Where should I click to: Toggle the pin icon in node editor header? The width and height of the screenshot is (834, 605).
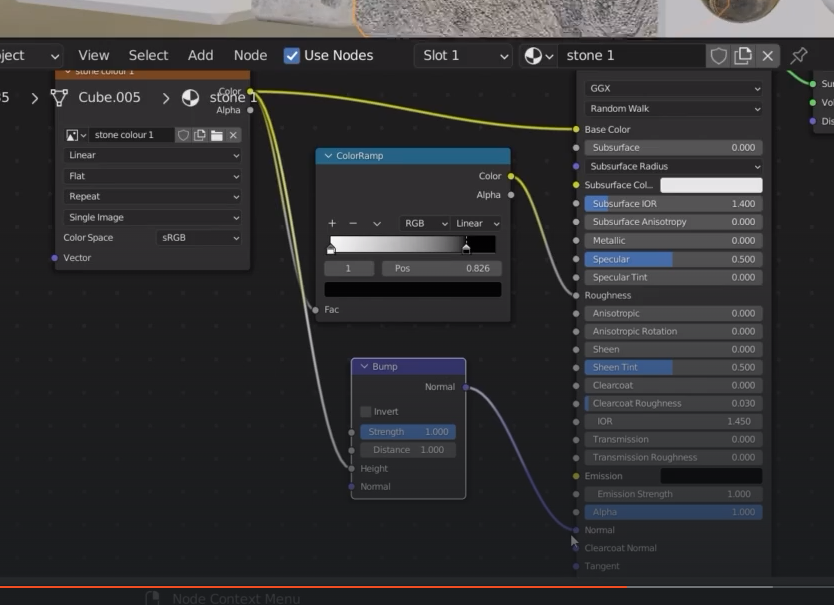tap(799, 55)
